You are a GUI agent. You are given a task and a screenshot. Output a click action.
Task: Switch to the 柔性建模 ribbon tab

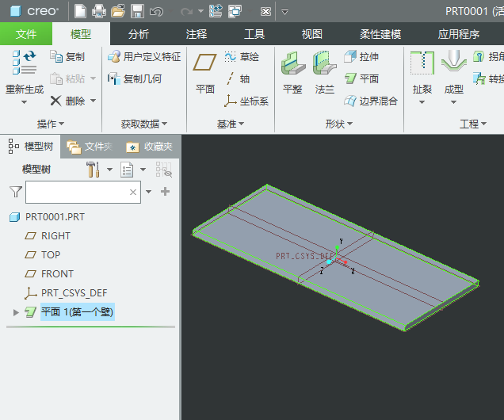coord(380,34)
